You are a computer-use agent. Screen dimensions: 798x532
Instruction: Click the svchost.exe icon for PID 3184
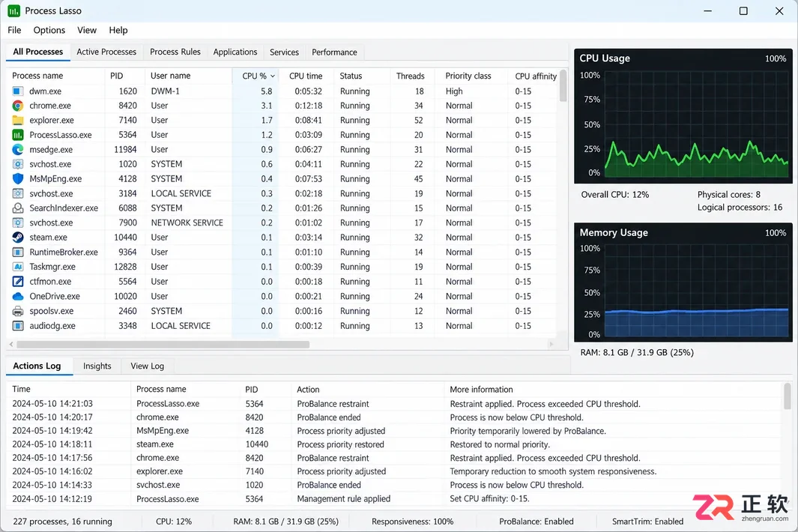[18, 193]
